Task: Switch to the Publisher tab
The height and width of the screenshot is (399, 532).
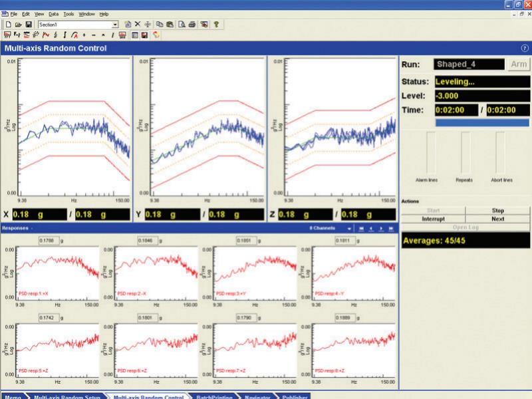Action: point(295,396)
